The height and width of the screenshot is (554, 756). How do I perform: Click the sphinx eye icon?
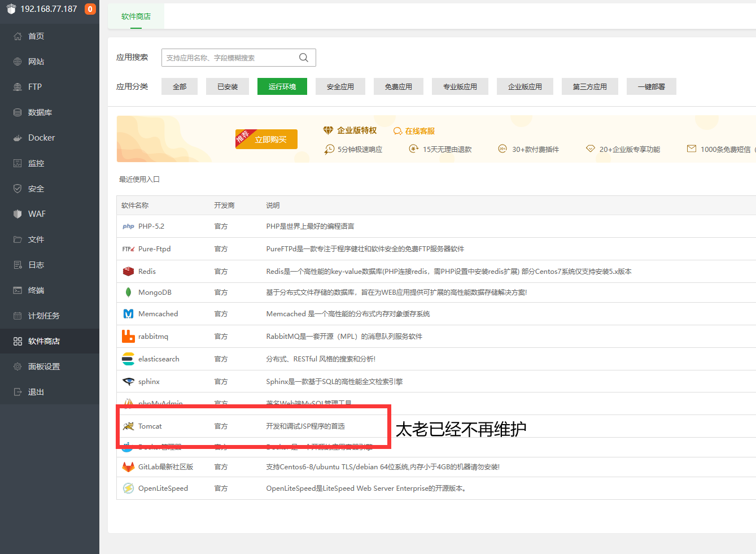[128, 382]
